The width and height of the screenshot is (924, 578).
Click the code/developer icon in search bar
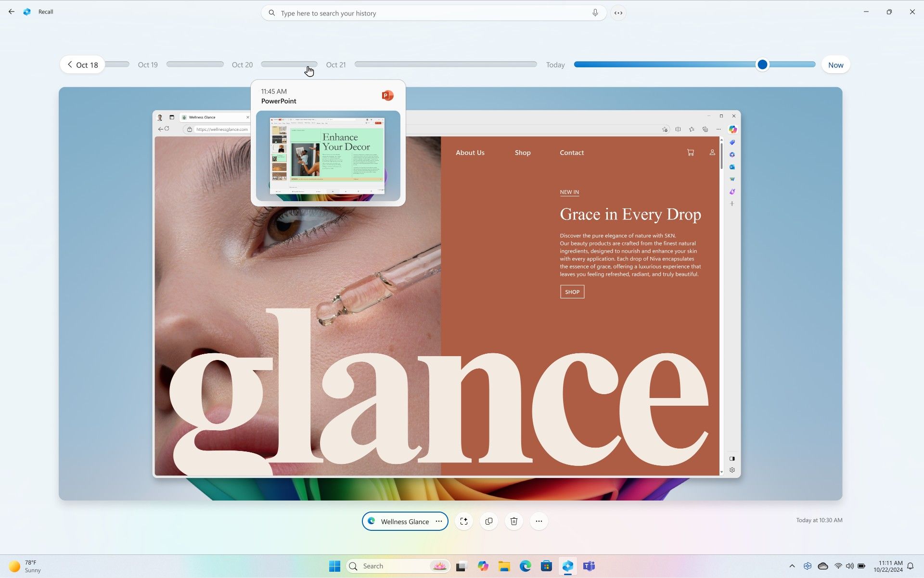618,13
